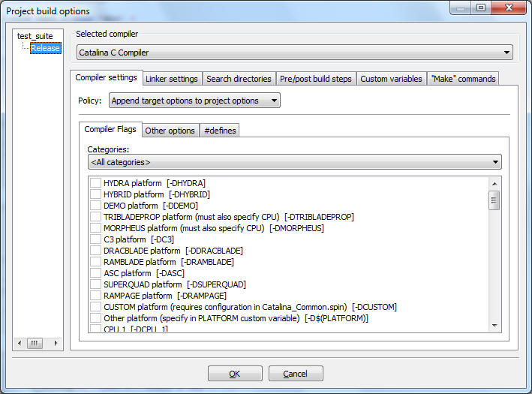532x394 pixels.
Task: Select test_suite project in tree
Action: coord(35,36)
